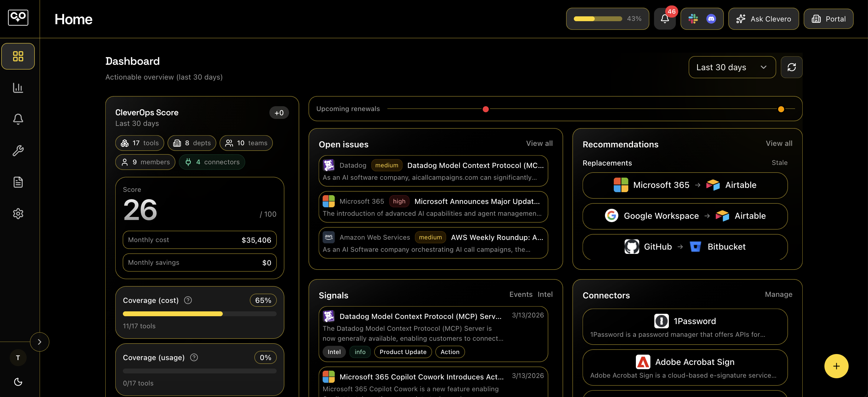Toggle dark mode moon icon
The image size is (868, 397).
tap(18, 382)
